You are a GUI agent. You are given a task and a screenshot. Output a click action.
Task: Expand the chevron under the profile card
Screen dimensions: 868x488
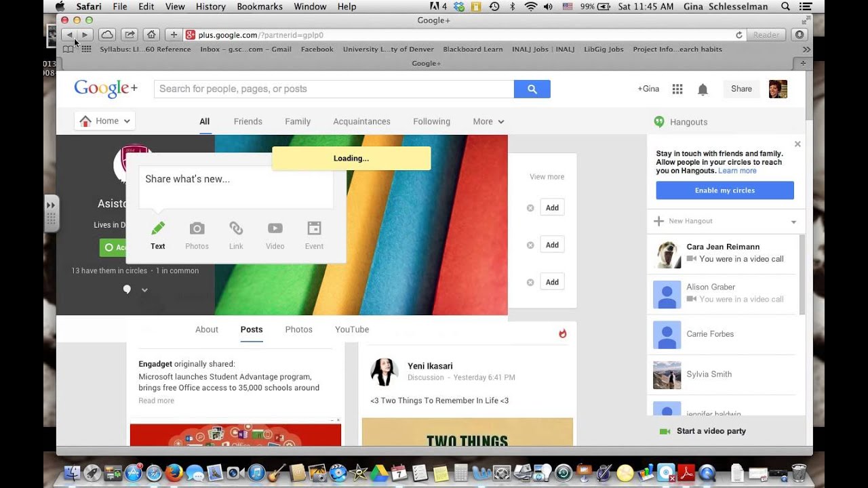click(x=144, y=290)
